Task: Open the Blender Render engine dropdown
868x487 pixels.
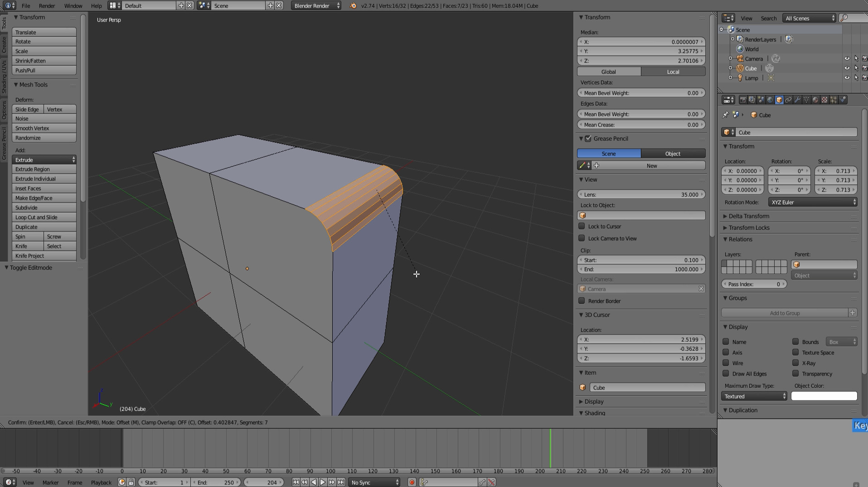Action: tap(316, 6)
